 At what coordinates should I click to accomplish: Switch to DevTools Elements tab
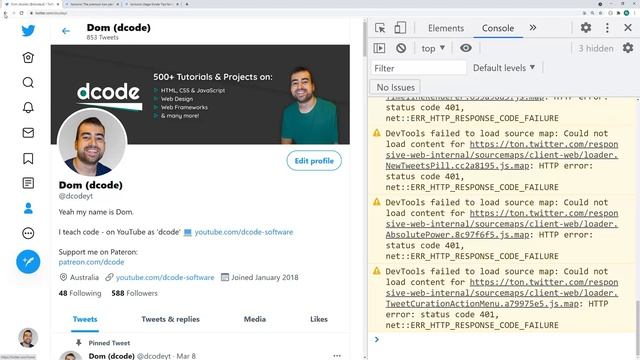coord(446,28)
